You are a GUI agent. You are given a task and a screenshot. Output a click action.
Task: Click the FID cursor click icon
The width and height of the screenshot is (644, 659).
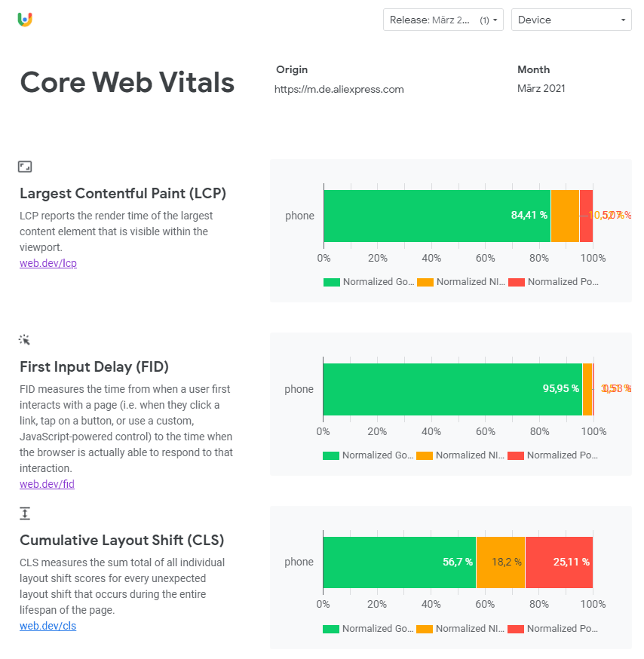tap(24, 339)
